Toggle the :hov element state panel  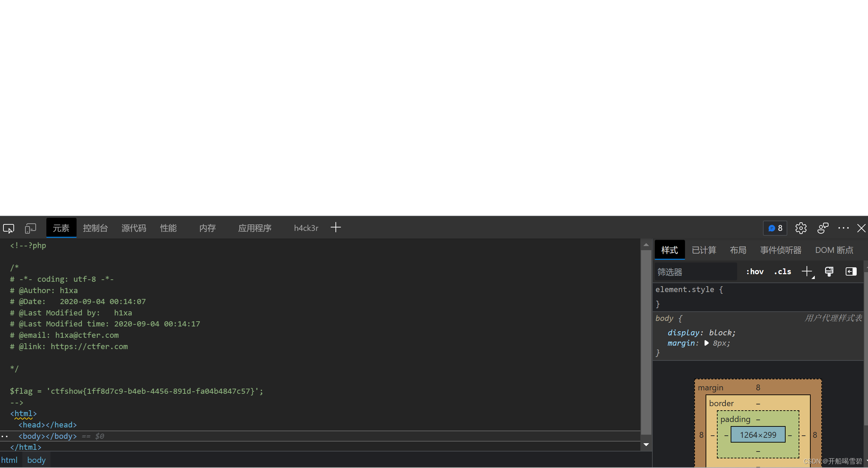754,271
